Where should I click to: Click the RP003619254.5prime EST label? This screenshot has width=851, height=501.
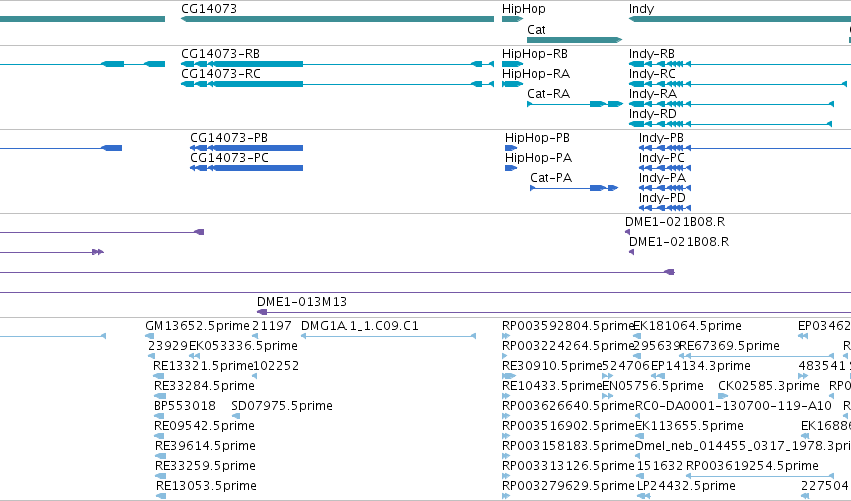pyautogui.click(x=752, y=466)
